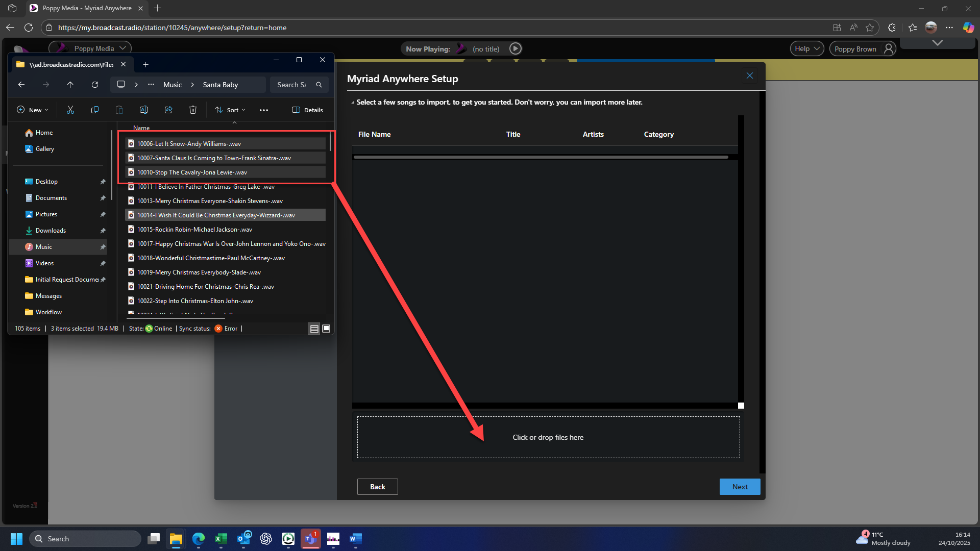Click the Rename icon in Explorer toolbar
The image size is (980, 551).
(144, 110)
